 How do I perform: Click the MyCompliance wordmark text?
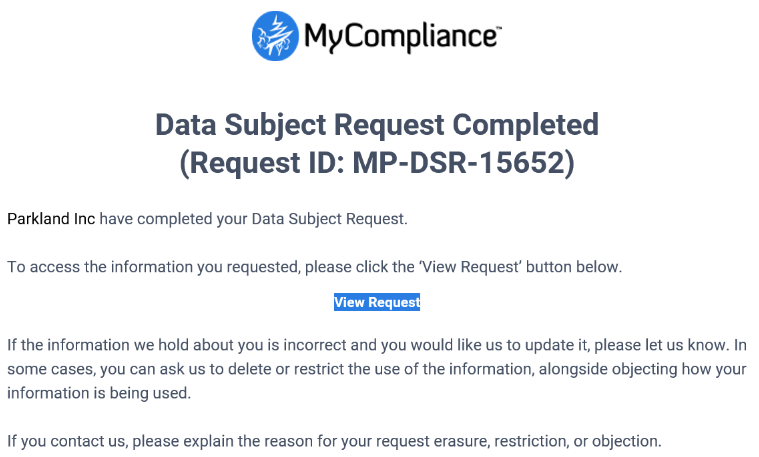click(x=400, y=36)
